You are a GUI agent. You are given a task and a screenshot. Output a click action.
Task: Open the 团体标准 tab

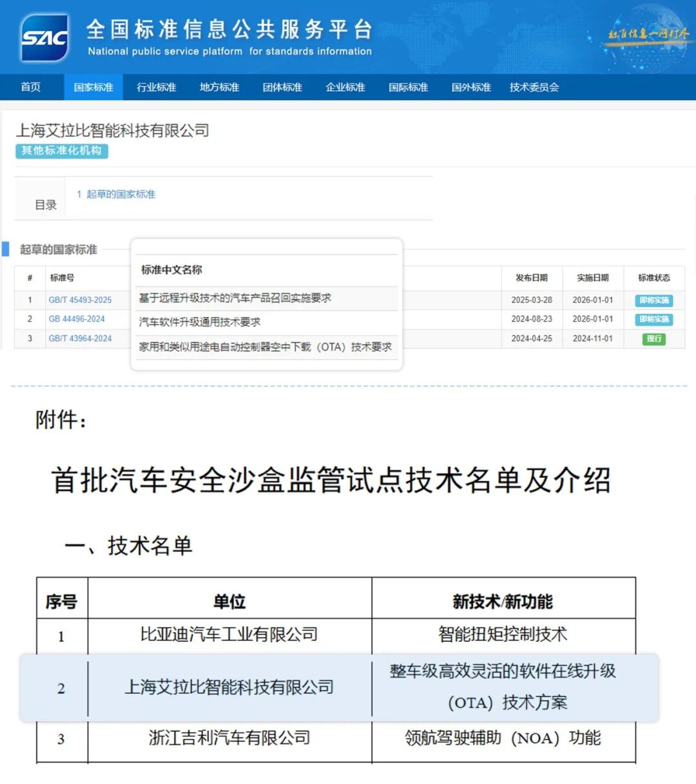[x=282, y=87]
